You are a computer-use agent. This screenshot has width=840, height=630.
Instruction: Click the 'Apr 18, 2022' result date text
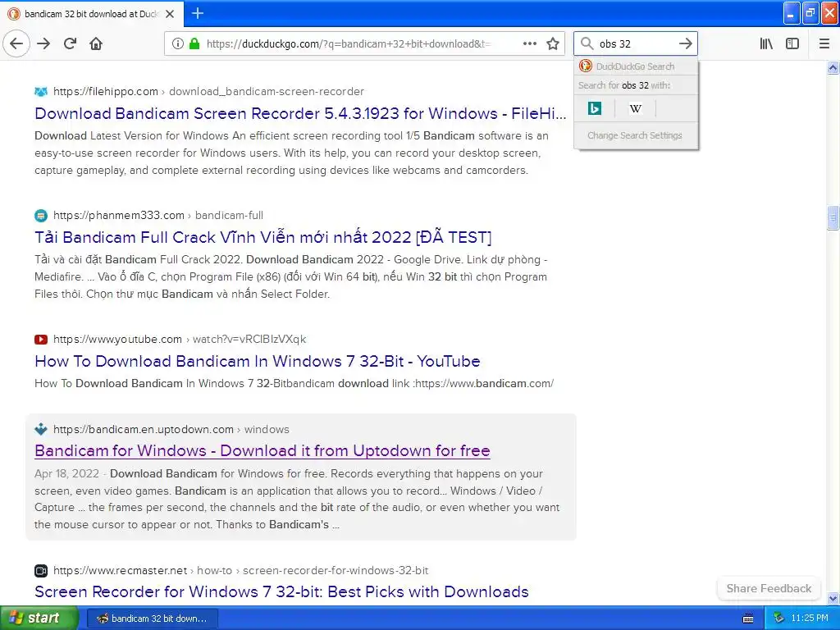[66, 473]
